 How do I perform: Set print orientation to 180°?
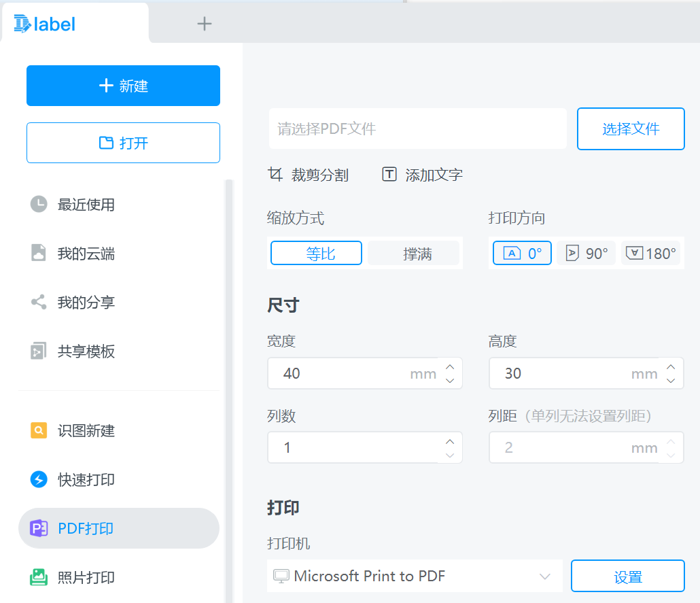650,252
